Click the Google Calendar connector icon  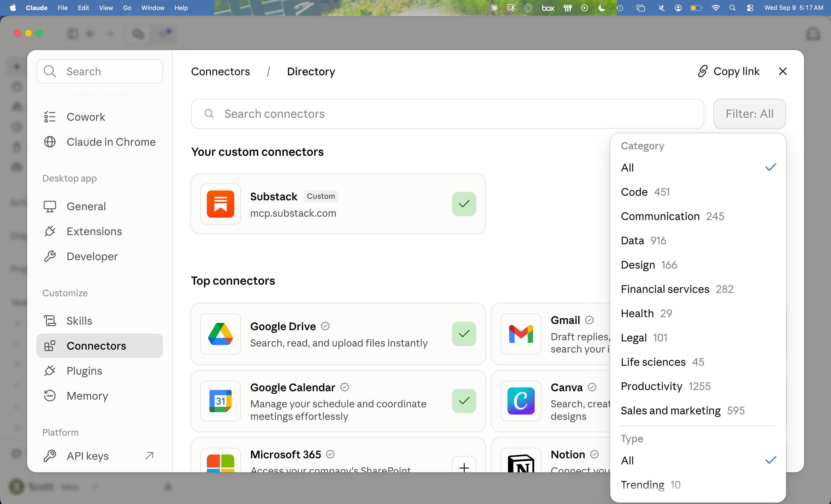pyautogui.click(x=221, y=401)
